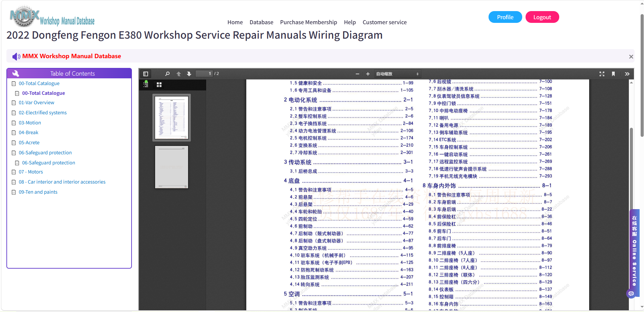The width and height of the screenshot is (644, 312).
Task: Zoom in with the plus icon
Action: pos(368,74)
